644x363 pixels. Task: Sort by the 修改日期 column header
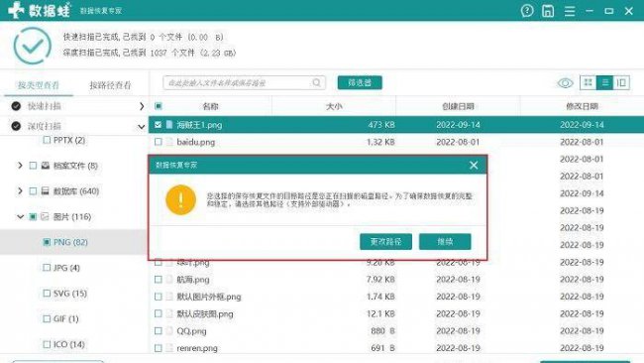[x=582, y=106]
